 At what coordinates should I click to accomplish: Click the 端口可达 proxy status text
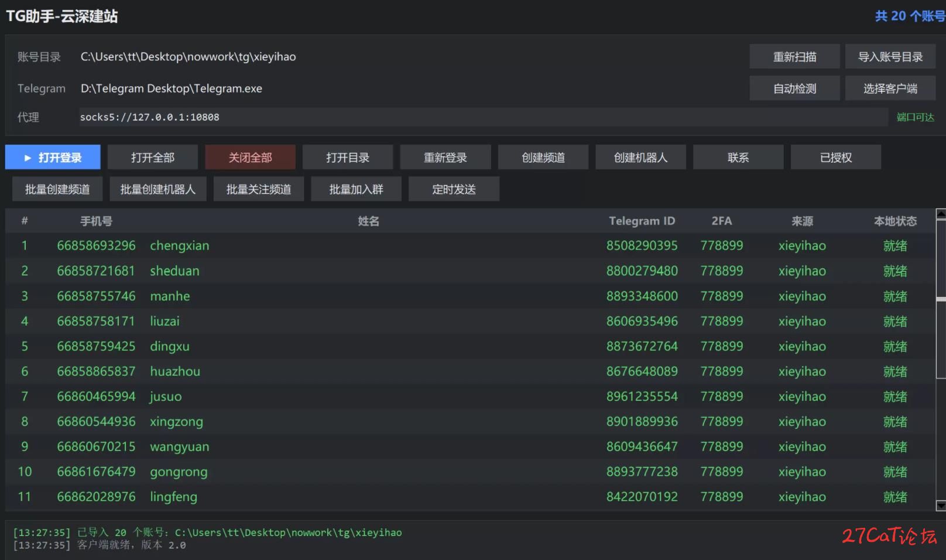click(x=916, y=117)
